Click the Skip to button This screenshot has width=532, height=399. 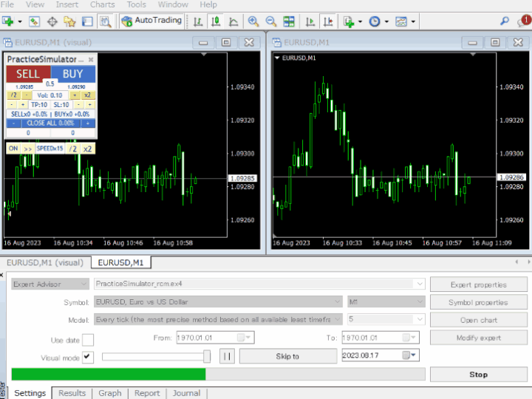pos(287,356)
